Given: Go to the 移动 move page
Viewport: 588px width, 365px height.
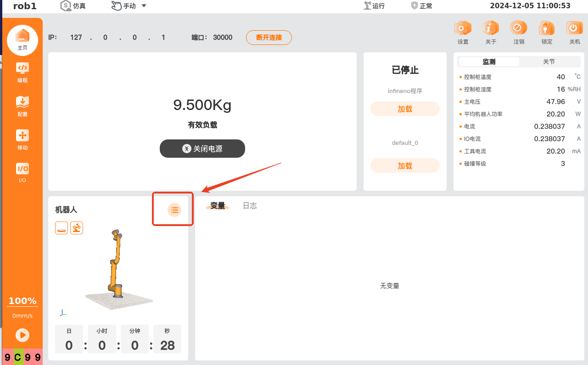Looking at the screenshot, I should pos(22,140).
